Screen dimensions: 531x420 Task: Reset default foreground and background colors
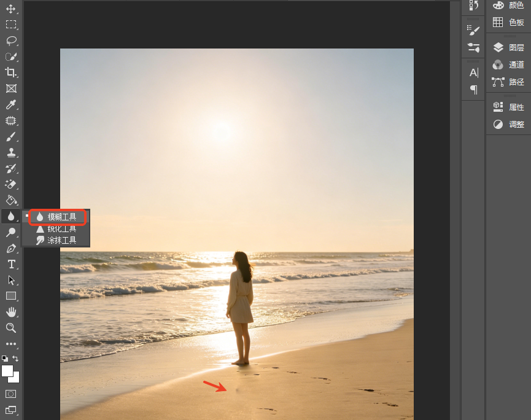pos(5,359)
